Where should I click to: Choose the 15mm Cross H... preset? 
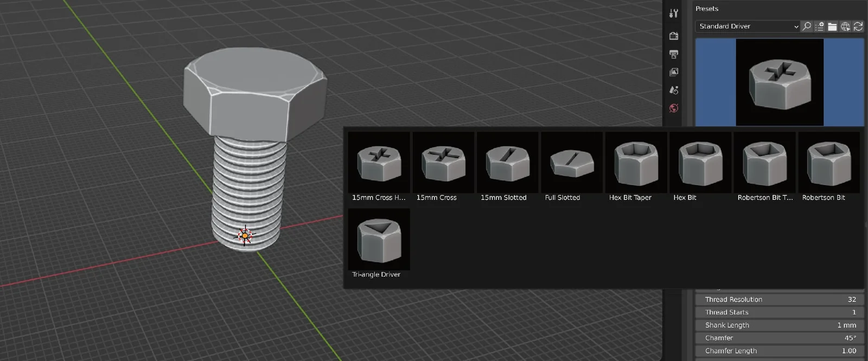(379, 167)
